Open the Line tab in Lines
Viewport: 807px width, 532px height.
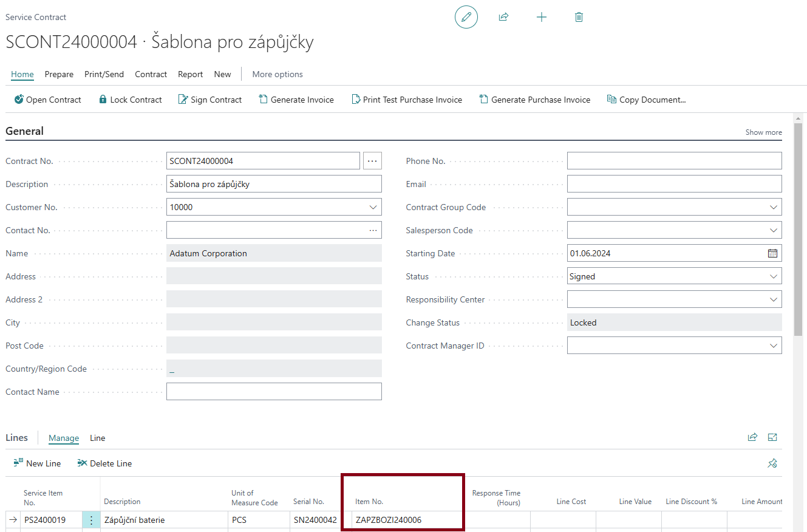97,438
